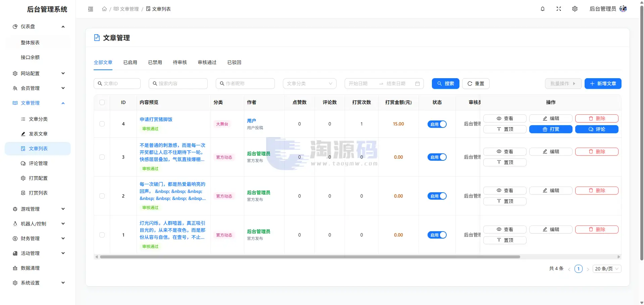
Task: Expand the 网站配置 menu
Action: [38, 73]
